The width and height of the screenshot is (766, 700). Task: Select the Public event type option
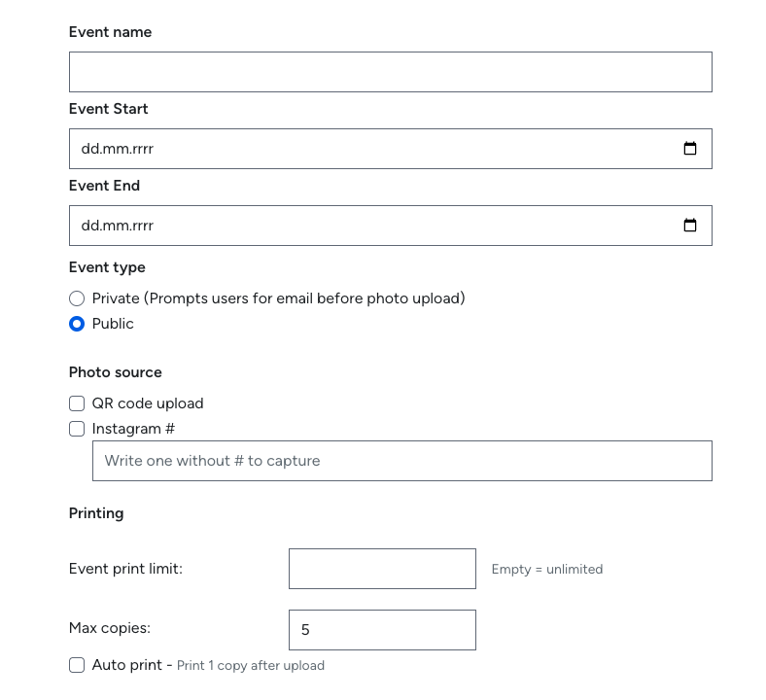[77, 324]
